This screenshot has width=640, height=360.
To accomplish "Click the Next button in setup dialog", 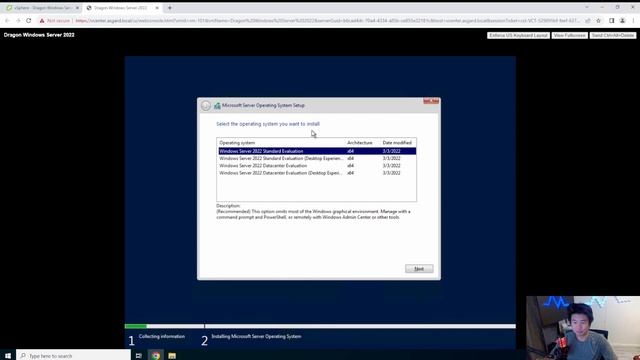I will (x=419, y=269).
